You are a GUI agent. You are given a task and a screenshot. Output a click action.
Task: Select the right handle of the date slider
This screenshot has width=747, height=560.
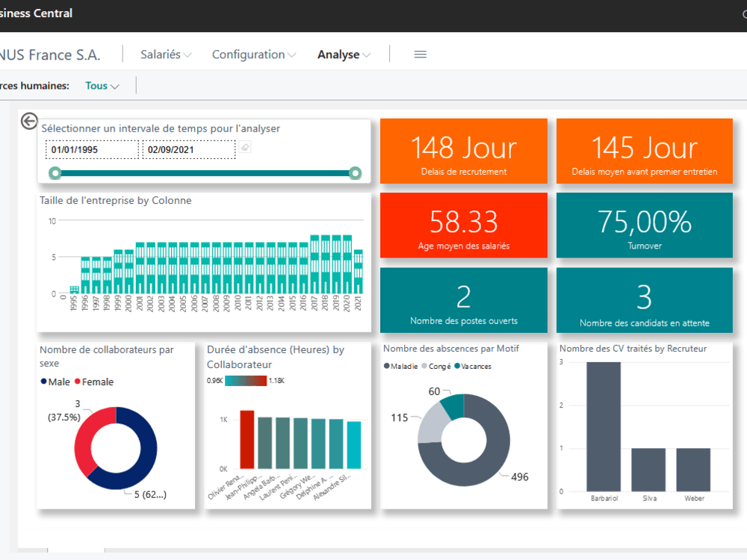355,173
